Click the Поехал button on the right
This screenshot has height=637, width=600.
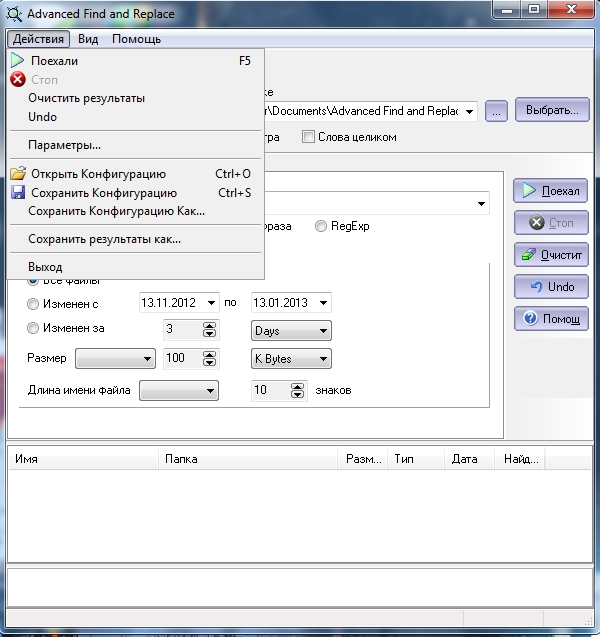[550, 191]
